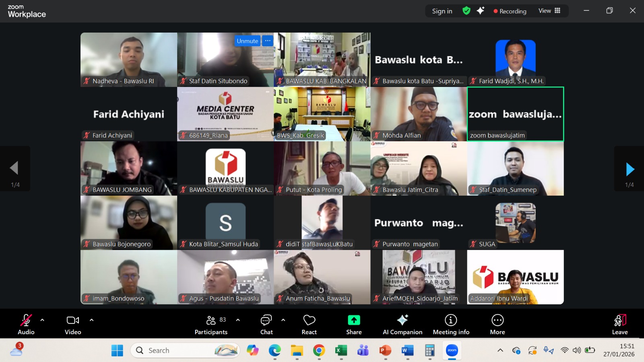Click the green Share screen icon

354,320
